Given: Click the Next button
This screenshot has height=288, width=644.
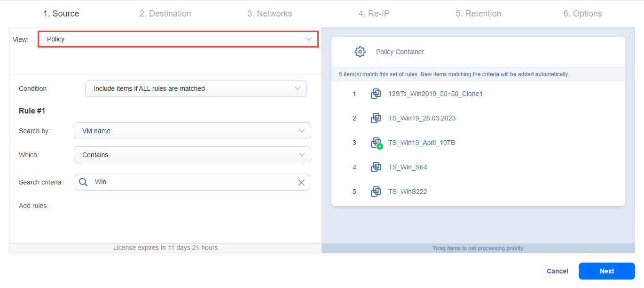Looking at the screenshot, I should tap(606, 271).
